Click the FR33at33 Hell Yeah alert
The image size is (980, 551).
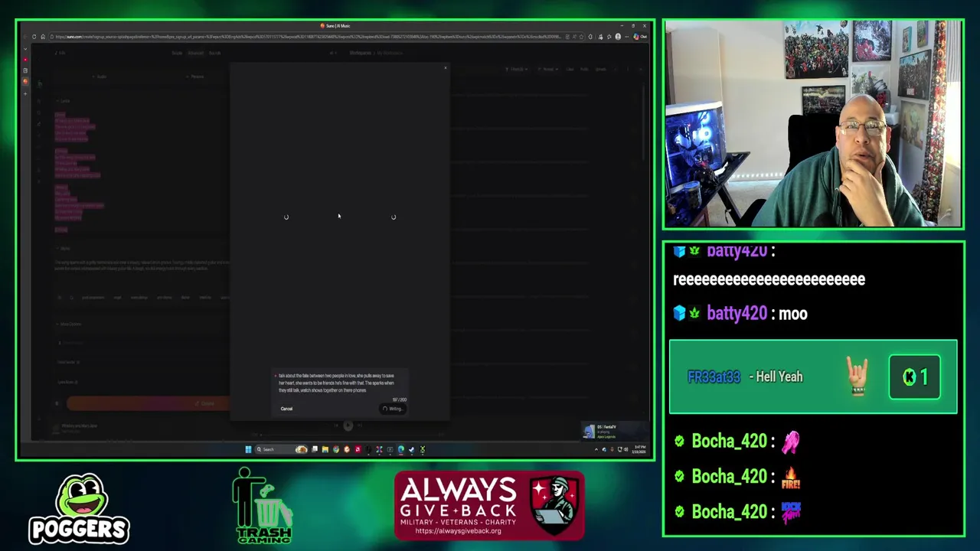(x=813, y=377)
